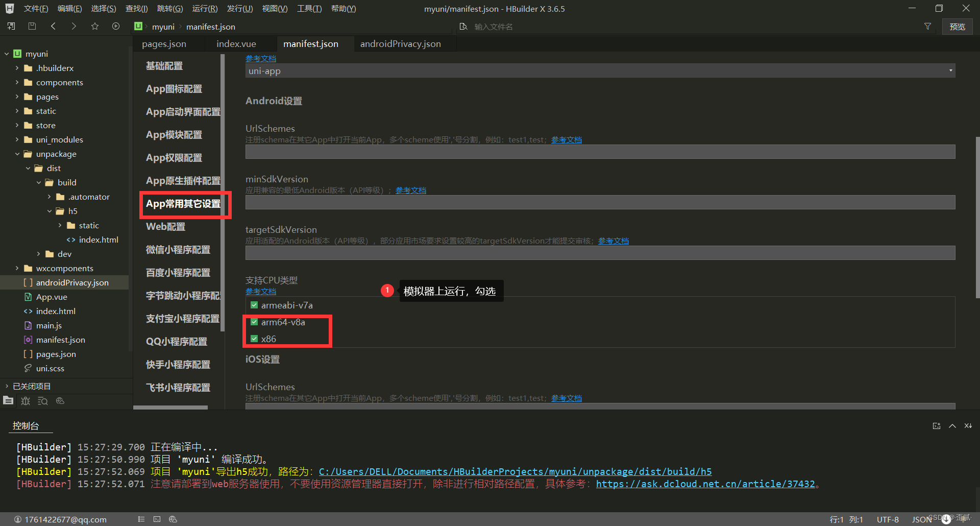Open the 文件(F) menu

(x=36, y=9)
